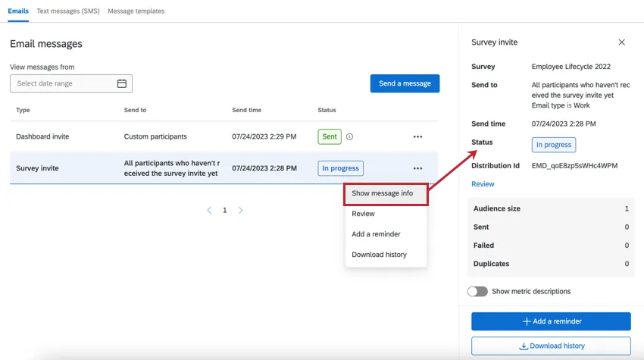Choose Add a reminder menu option

click(376, 234)
